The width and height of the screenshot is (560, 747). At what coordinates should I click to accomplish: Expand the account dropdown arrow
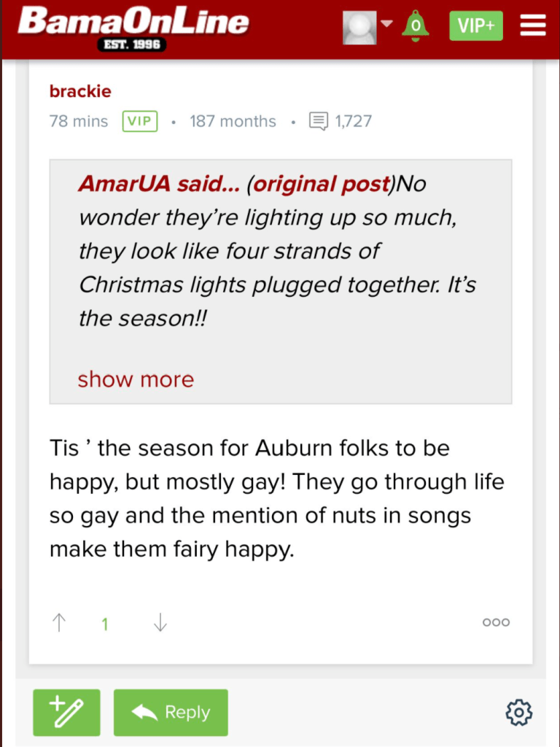pos(386,24)
